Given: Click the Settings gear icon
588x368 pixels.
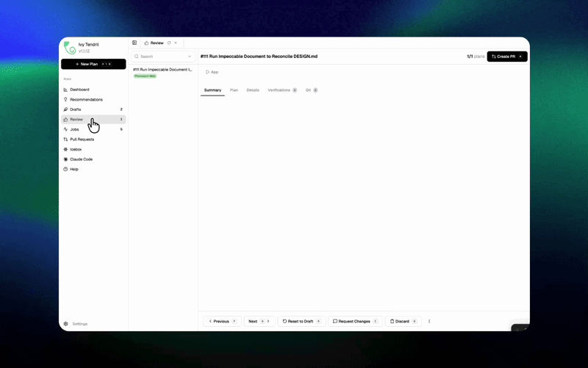Looking at the screenshot, I should (66, 324).
